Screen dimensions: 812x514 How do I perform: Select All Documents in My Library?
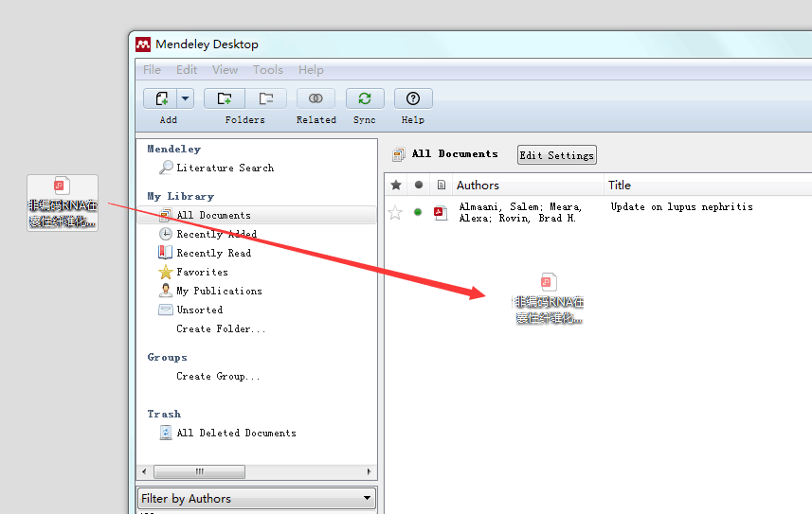(x=257, y=215)
